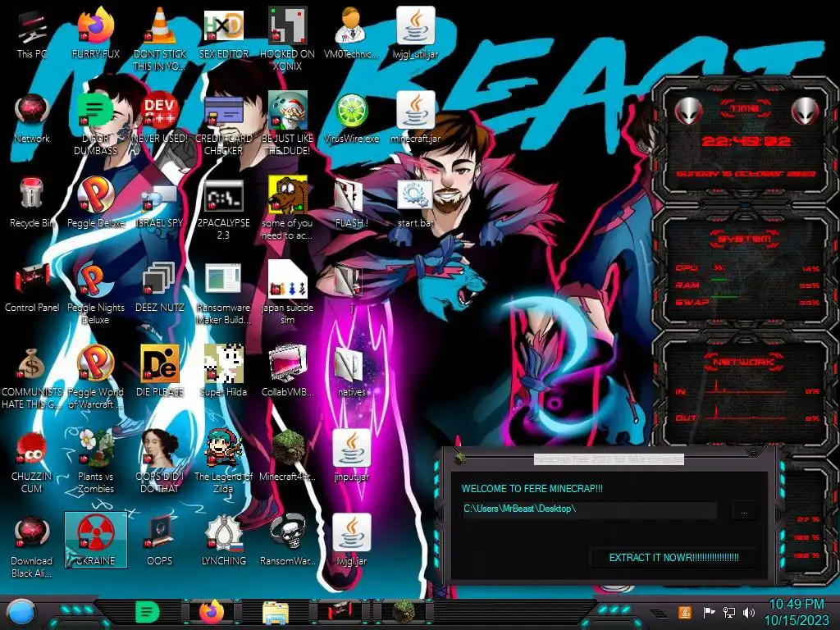Image resolution: width=840 pixels, height=630 pixels.
Task: Click the volume speaker tray icon
Action: pyautogui.click(x=749, y=612)
